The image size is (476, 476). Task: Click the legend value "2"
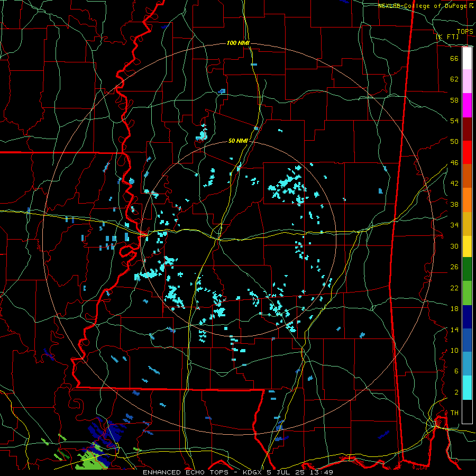456,392
